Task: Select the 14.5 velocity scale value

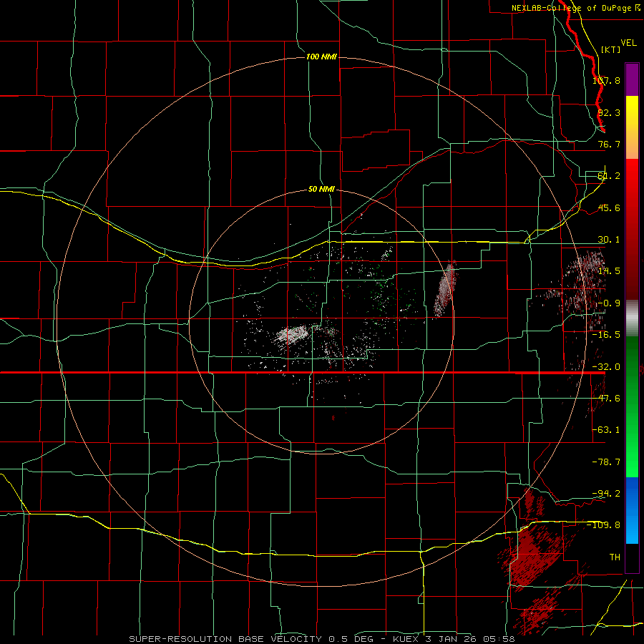Action: pos(609,271)
